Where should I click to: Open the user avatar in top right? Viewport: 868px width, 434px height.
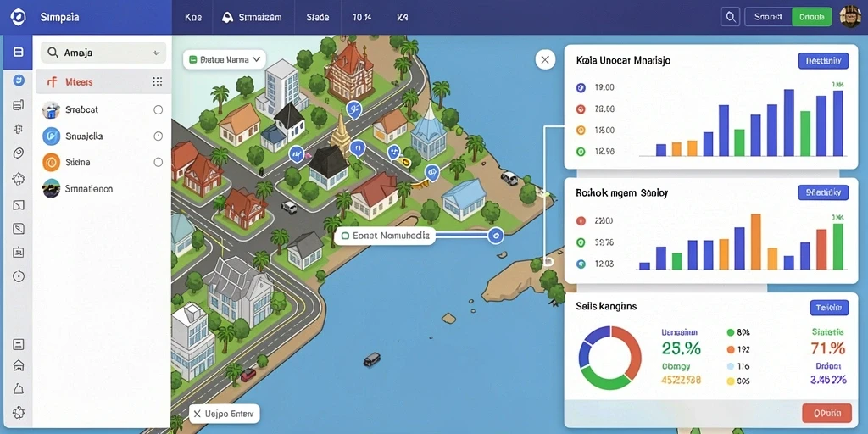849,17
